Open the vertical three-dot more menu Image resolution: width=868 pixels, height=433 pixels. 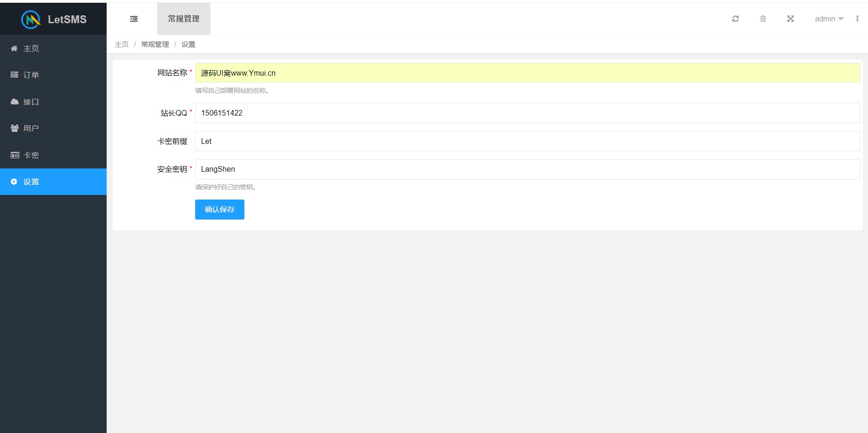click(857, 19)
